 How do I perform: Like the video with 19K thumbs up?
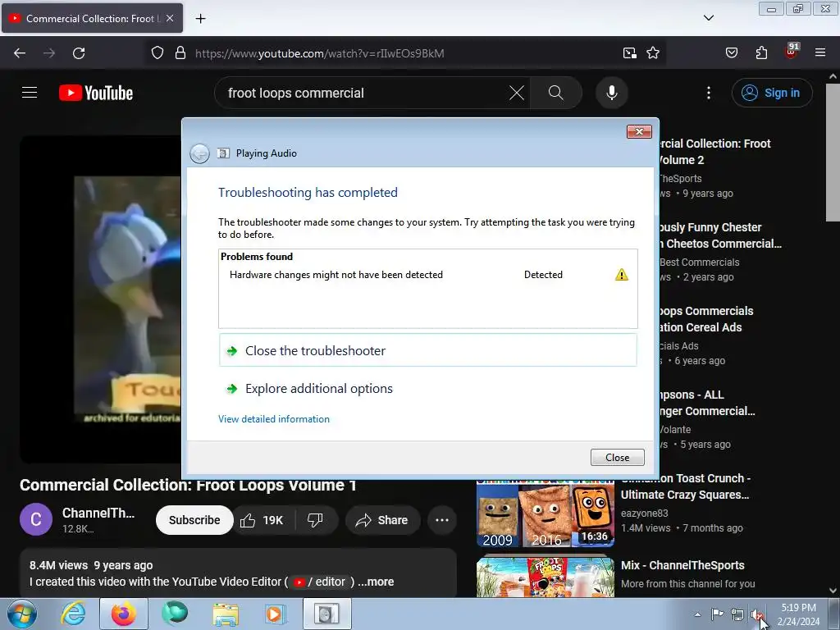pos(262,520)
